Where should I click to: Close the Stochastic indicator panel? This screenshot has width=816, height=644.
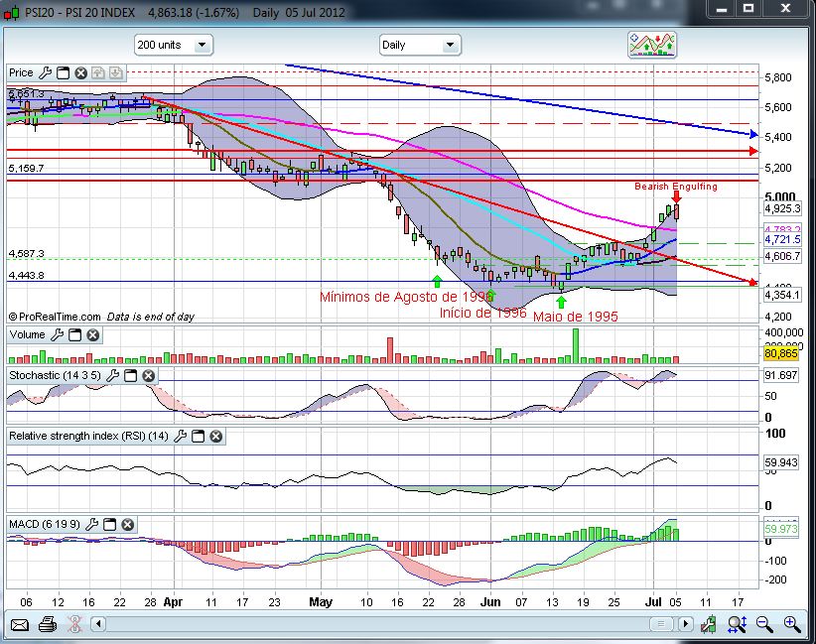coord(148,375)
